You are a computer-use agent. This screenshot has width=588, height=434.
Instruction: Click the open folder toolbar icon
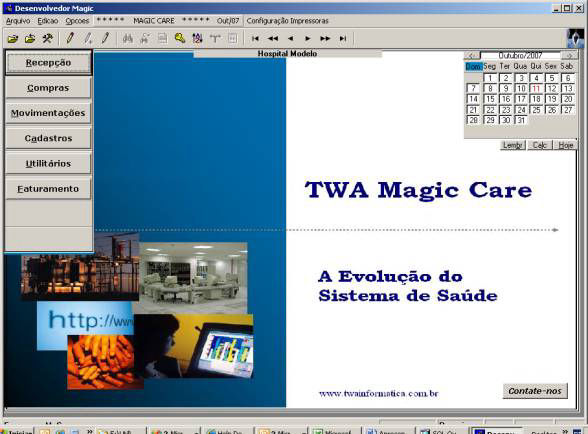coord(13,38)
